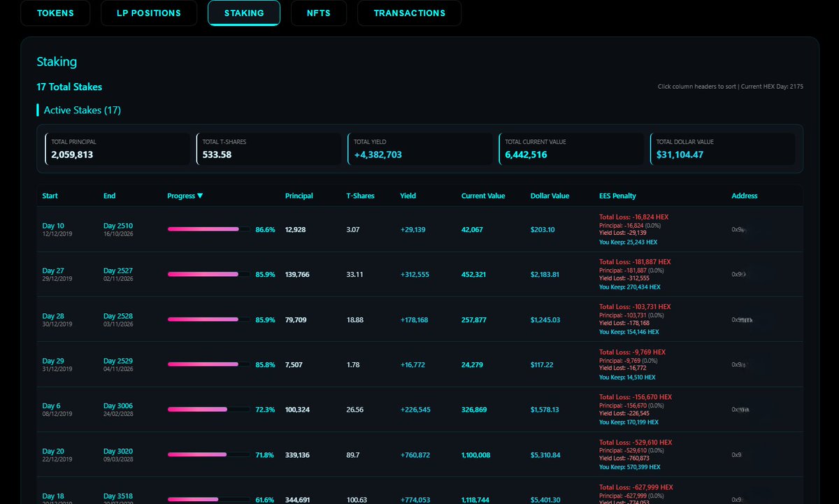This screenshot has width=839, height=504.
Task: Click progress bar showing 86.6%
Action: coord(209,229)
